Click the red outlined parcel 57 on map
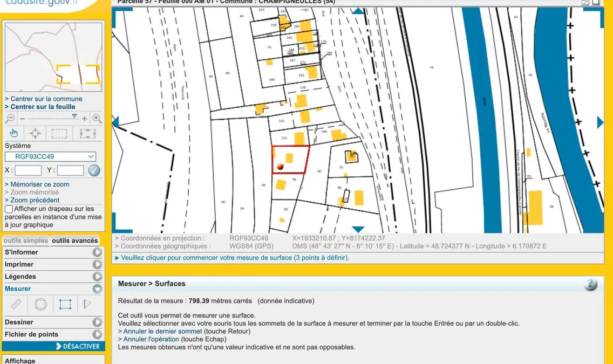The image size is (613, 364). (290, 159)
